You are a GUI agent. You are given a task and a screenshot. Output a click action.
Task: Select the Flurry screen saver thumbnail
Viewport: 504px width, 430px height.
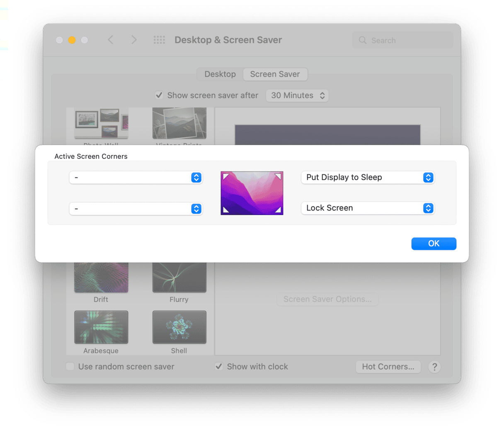[x=179, y=278]
